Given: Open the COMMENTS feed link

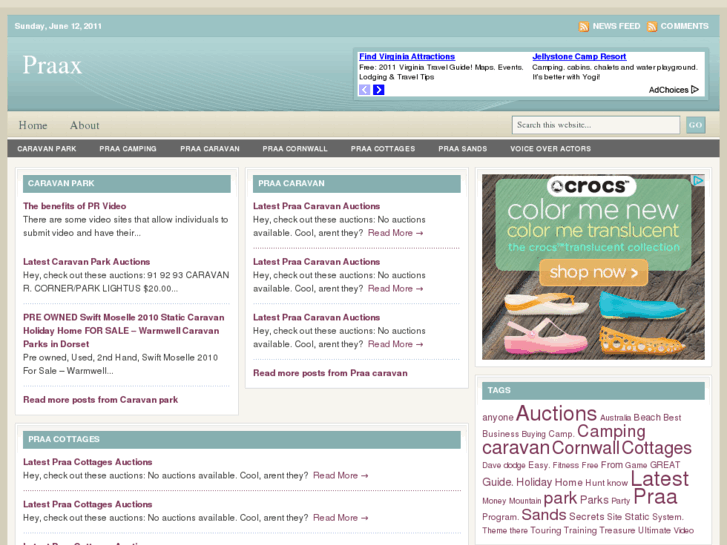Looking at the screenshot, I should click(684, 26).
